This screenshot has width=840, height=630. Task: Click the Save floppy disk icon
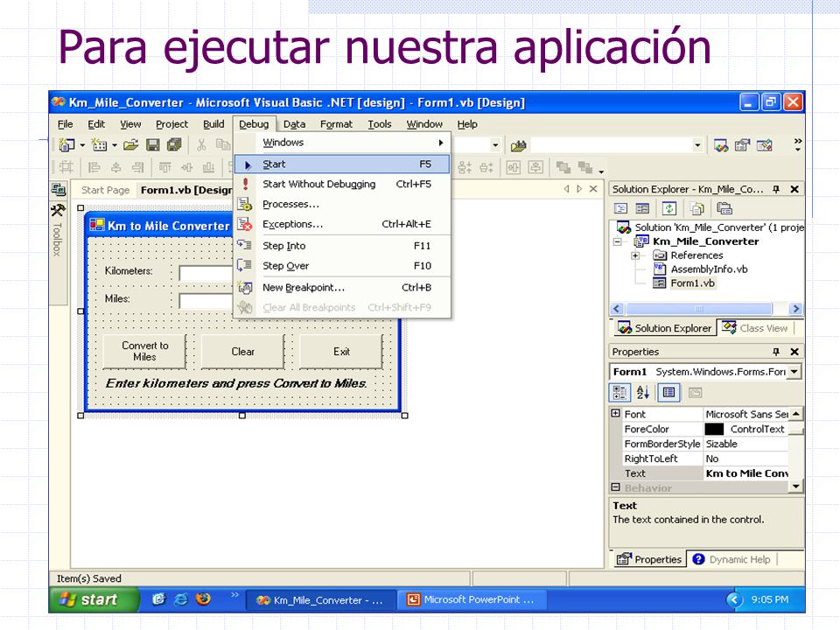tap(152, 144)
